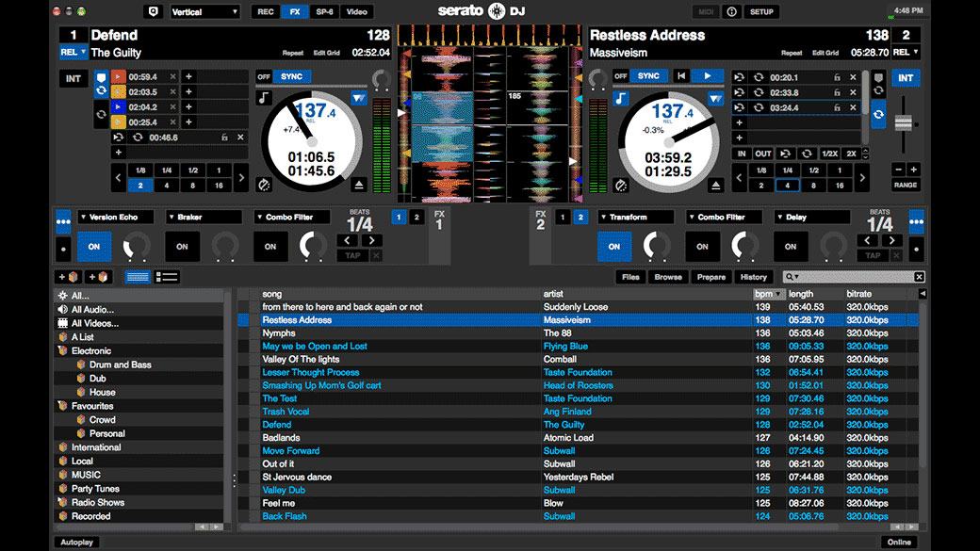Open FX unit 1 options dots icon

coord(63,221)
